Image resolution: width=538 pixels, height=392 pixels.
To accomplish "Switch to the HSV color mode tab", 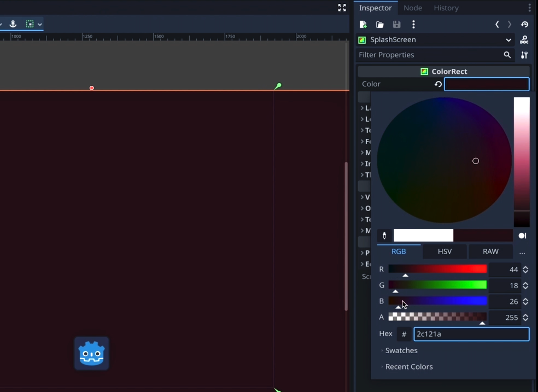I will coord(445,251).
